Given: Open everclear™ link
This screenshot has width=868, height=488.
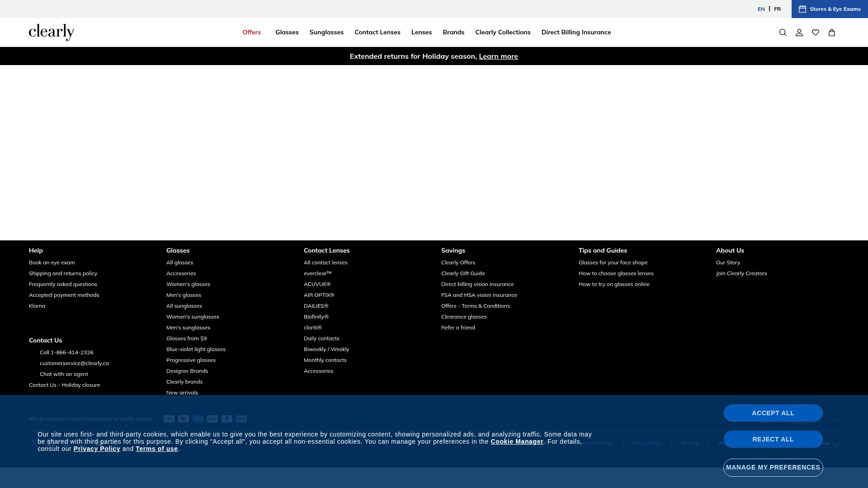Looking at the screenshot, I should (x=318, y=273).
